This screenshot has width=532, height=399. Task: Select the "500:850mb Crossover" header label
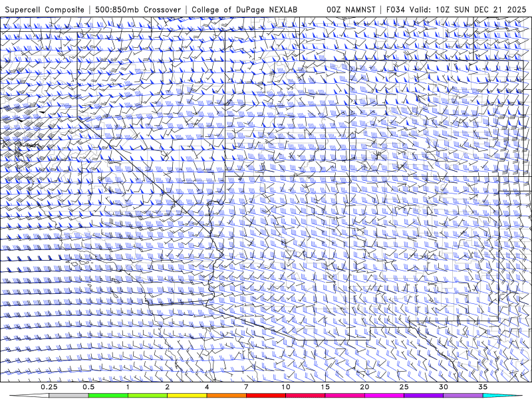[138, 10]
